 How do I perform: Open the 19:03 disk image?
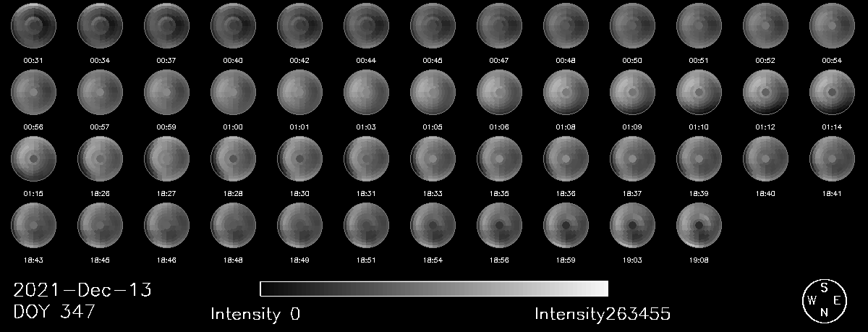click(x=633, y=225)
